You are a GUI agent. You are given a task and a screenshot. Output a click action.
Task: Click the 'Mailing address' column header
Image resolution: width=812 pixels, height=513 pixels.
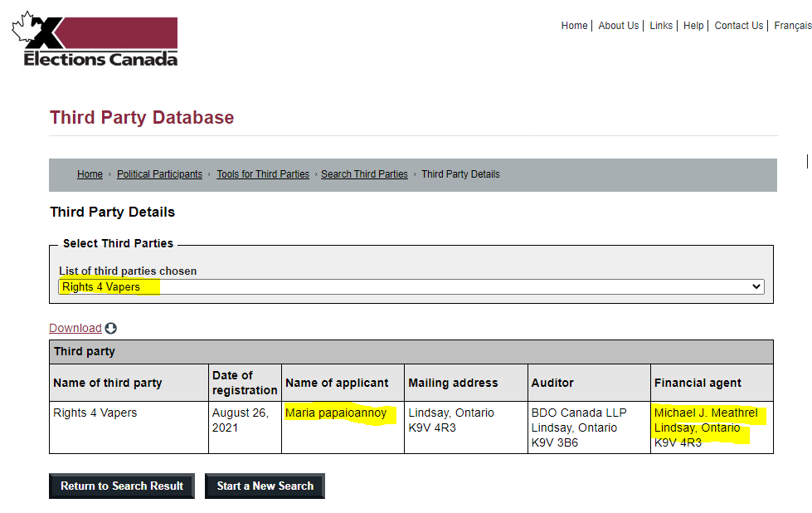click(x=465, y=383)
